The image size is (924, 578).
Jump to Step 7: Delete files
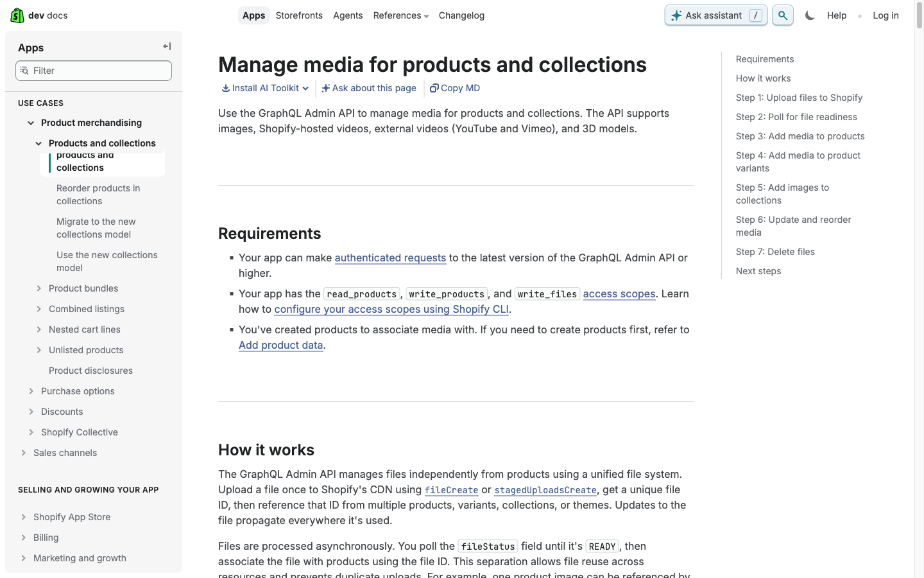775,252
